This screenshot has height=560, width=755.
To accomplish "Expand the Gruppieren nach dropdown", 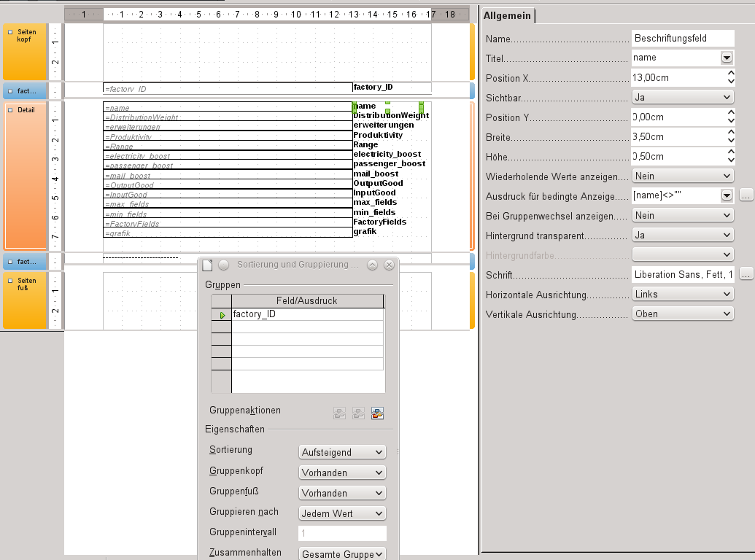I will coord(342,513).
